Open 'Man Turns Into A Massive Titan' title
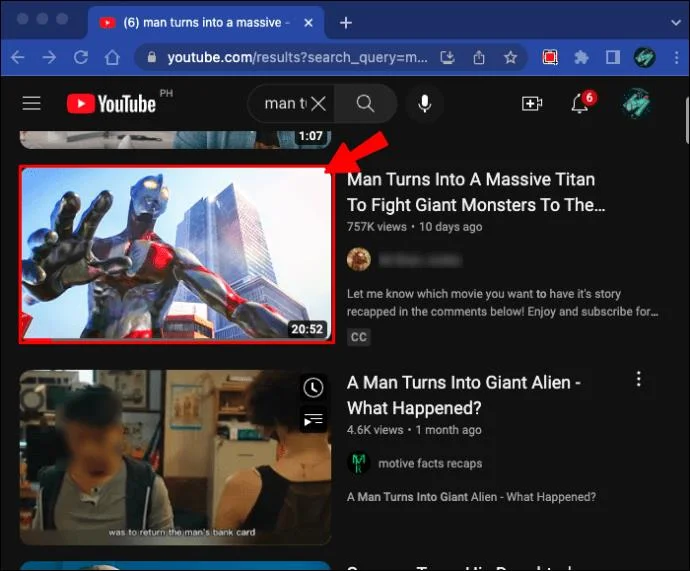The image size is (690, 571). click(x=476, y=192)
